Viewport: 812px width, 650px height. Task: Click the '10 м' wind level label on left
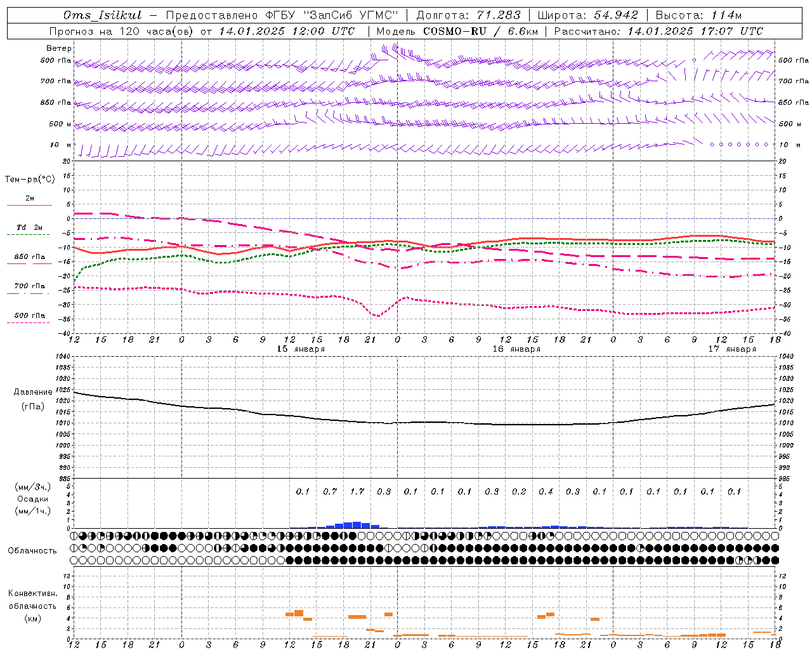[61, 145]
